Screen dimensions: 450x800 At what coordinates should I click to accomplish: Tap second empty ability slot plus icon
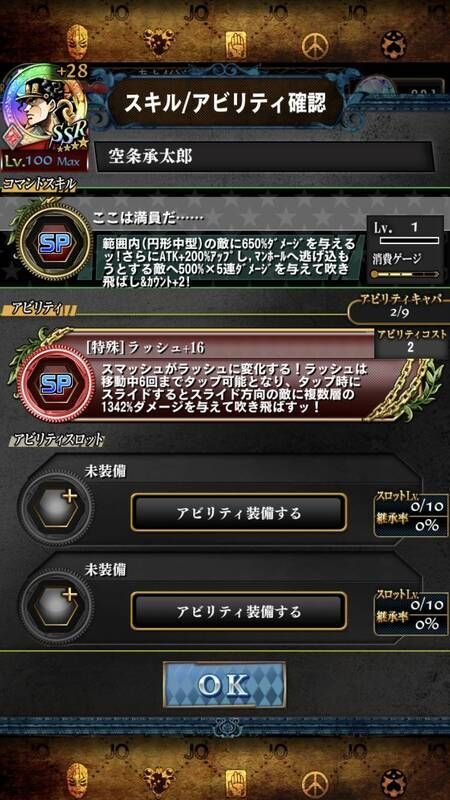click(x=56, y=604)
